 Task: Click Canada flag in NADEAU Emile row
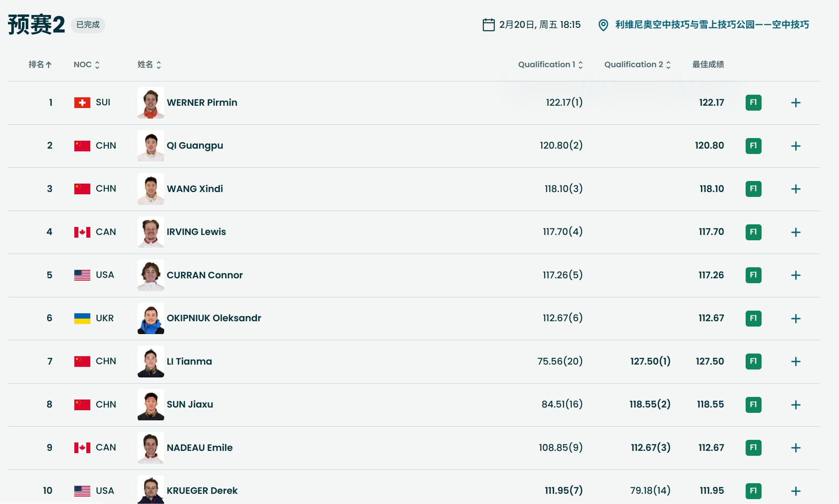tap(82, 448)
